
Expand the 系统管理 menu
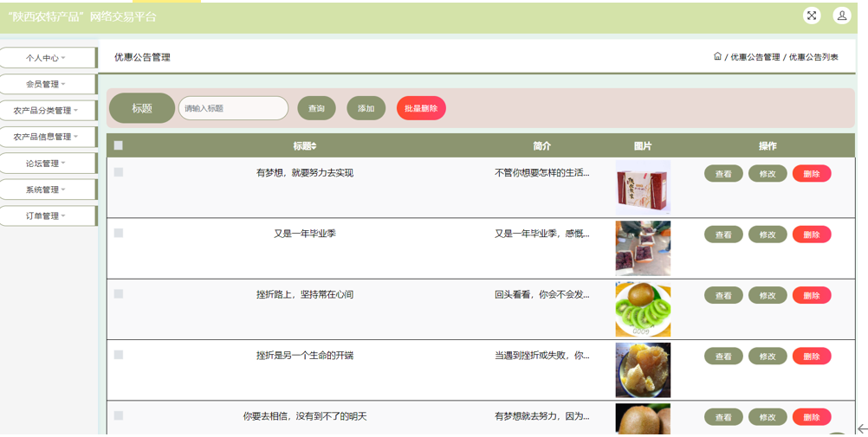pyautogui.click(x=49, y=190)
